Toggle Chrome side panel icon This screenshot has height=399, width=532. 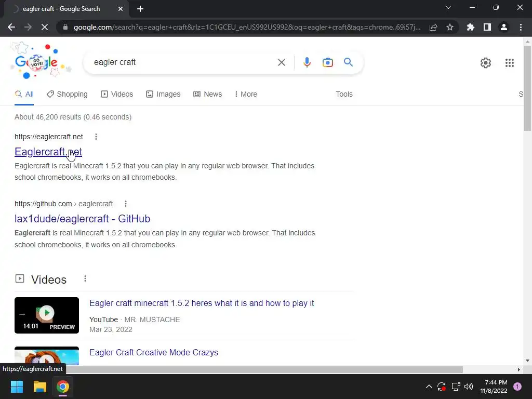coord(487,27)
